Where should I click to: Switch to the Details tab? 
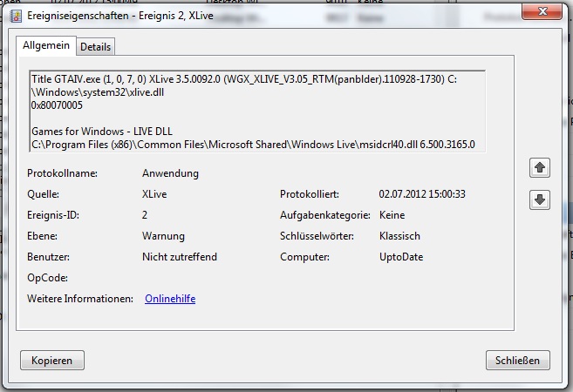coord(96,47)
